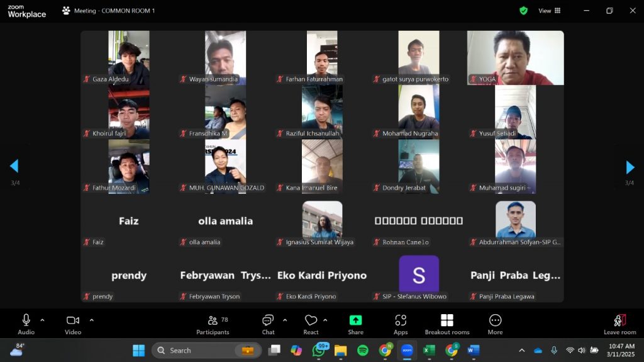644x362 pixels.
Task: Click the green encryption shield icon
Action: 523,11
